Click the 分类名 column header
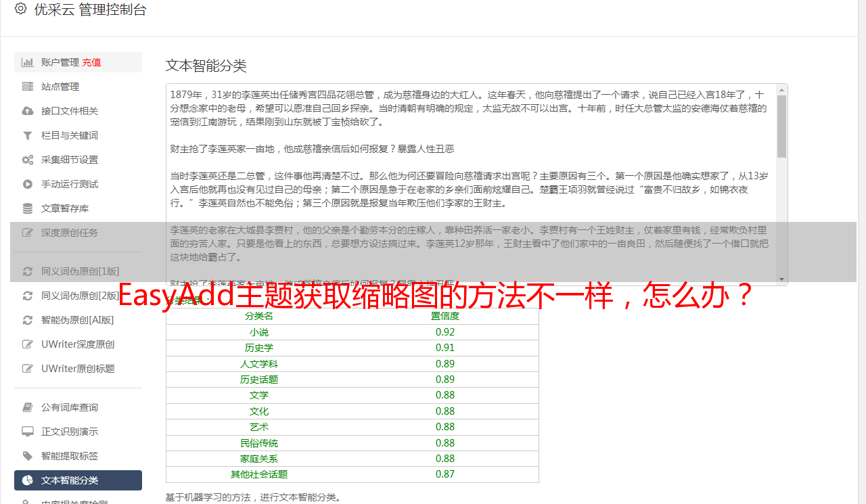Viewport: 866px width, 504px height. [x=259, y=316]
